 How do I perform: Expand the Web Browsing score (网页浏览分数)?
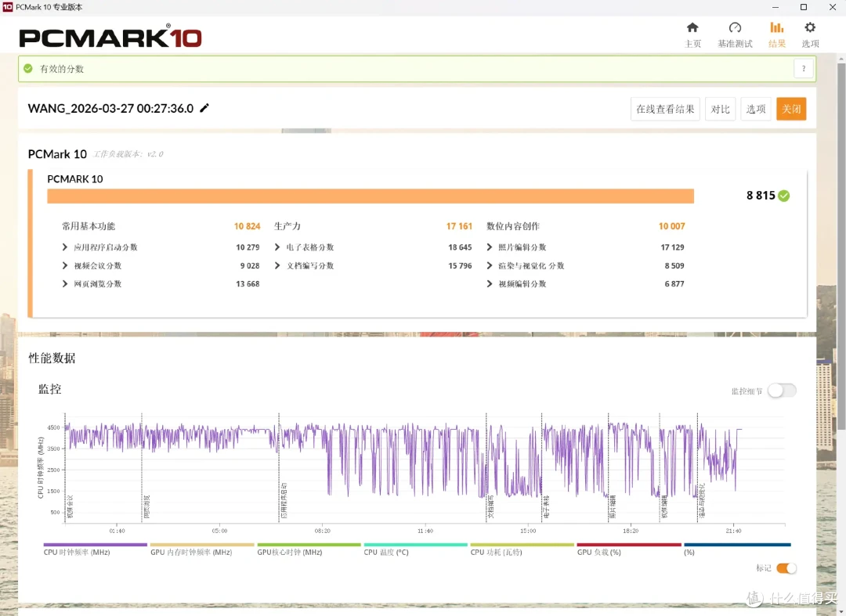[65, 284]
